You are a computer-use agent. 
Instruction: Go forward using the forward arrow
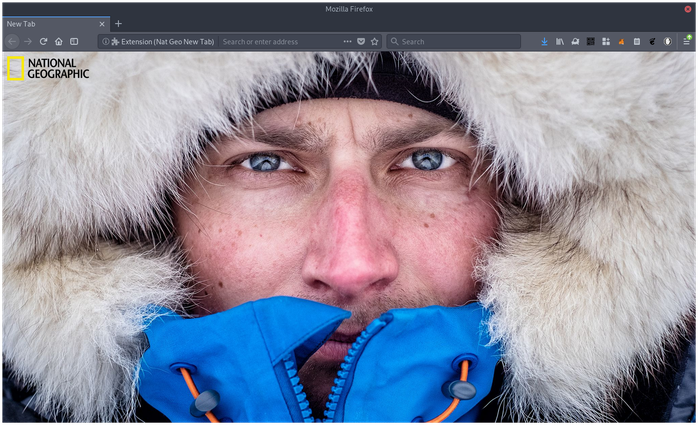point(28,42)
